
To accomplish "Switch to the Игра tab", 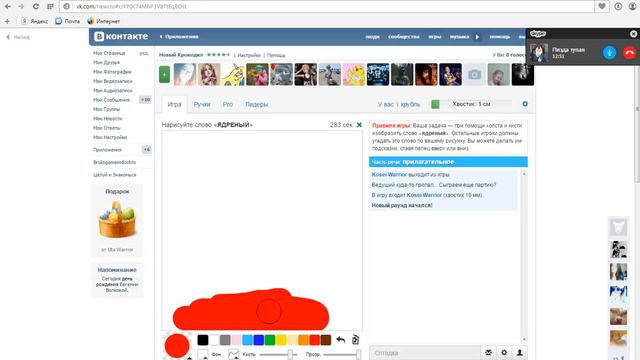I will tap(174, 104).
